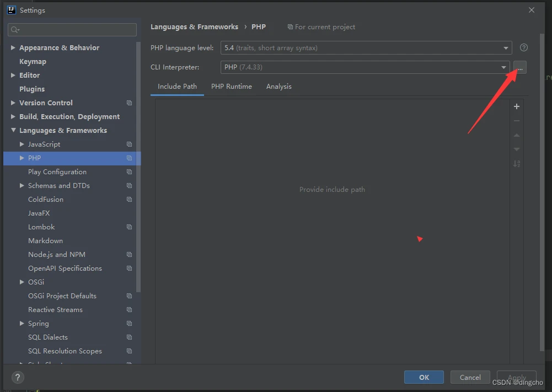
Task: Switch to the PHP Runtime tab
Action: (x=232, y=87)
